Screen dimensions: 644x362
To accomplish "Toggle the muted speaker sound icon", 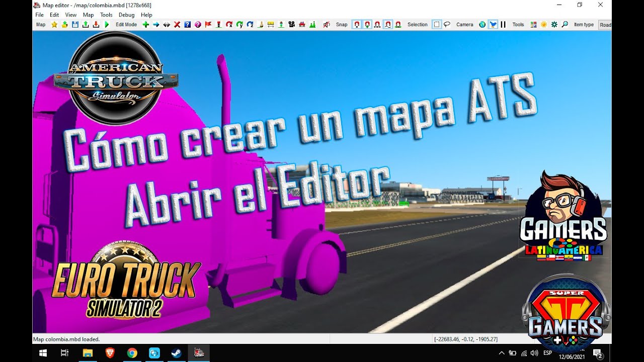I will [327, 24].
